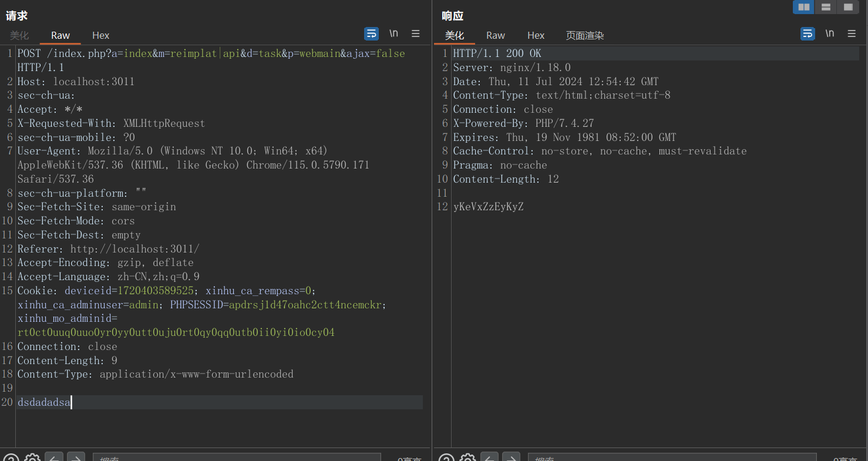Click the Sec-Fetch-Site: same-origin header
868x461 pixels.
97,207
